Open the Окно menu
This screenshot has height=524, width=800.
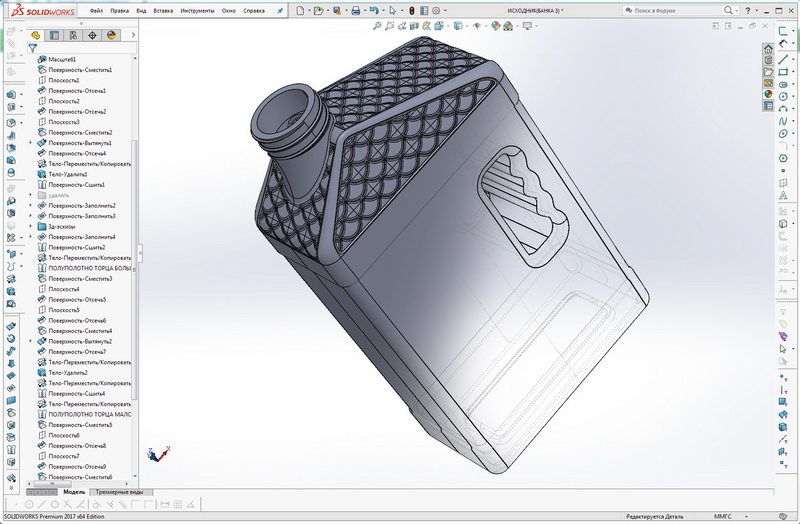pyautogui.click(x=229, y=10)
